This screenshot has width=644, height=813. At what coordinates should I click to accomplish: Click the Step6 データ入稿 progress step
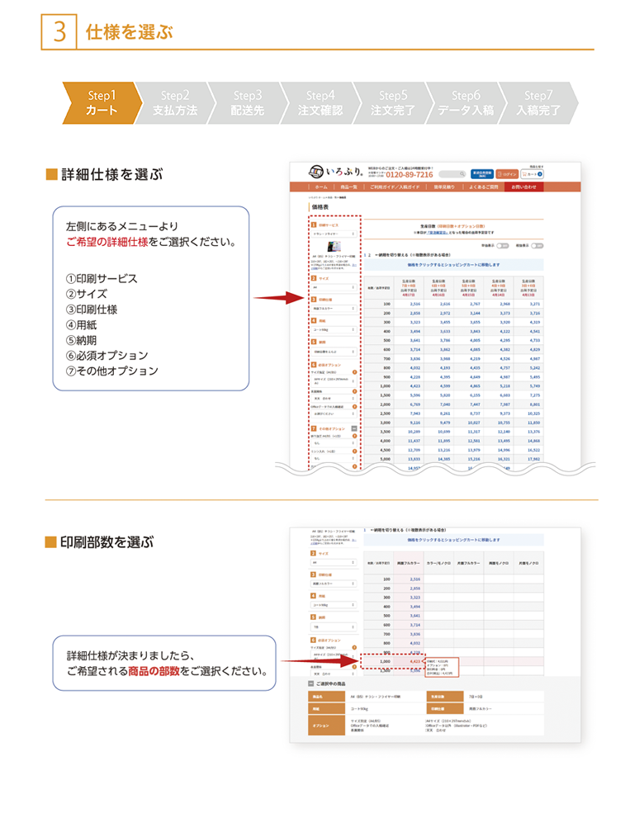pyautogui.click(x=466, y=102)
